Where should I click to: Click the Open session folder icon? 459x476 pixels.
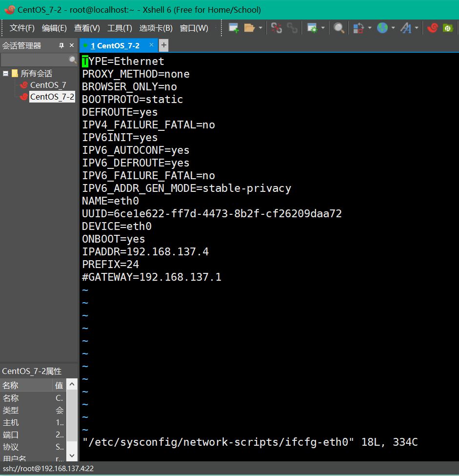tap(249, 28)
